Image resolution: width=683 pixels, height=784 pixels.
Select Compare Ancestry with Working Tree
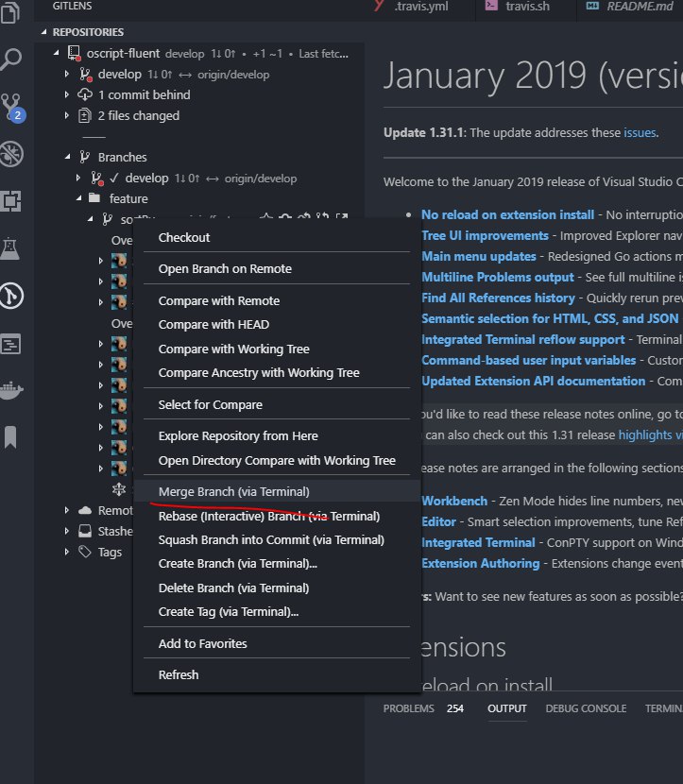[x=277, y=372]
